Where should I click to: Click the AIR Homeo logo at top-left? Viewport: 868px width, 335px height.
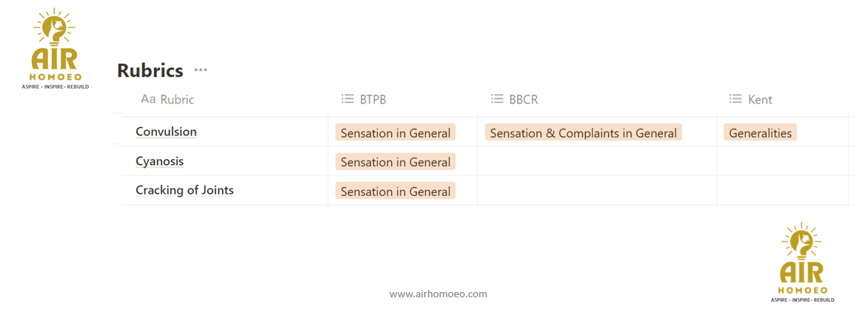coord(56,49)
